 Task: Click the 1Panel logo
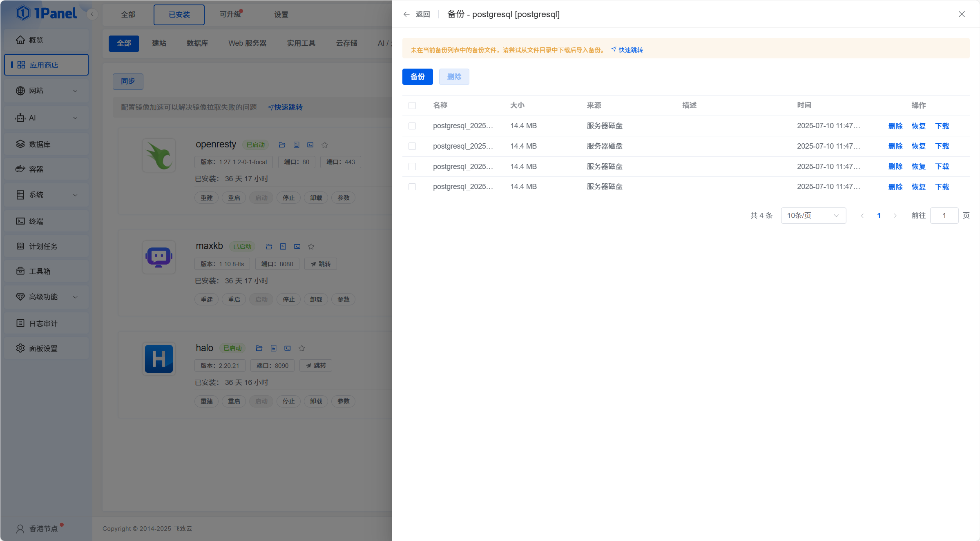pos(47,13)
